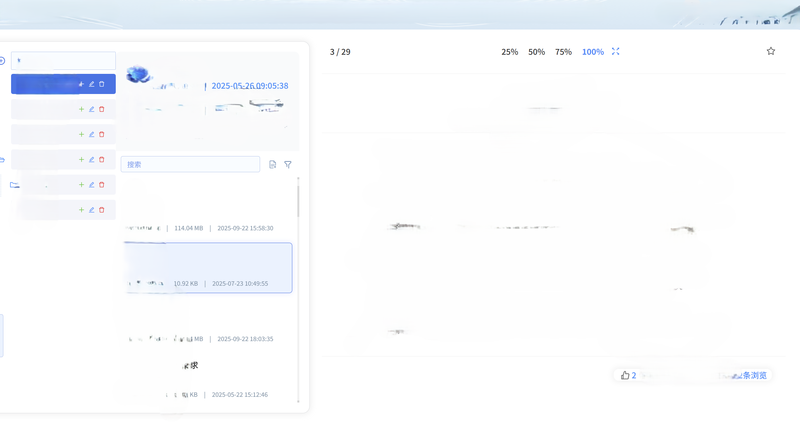Select the file dated 2025-07-23 10:49:55
800x424 pixels.
point(208,268)
